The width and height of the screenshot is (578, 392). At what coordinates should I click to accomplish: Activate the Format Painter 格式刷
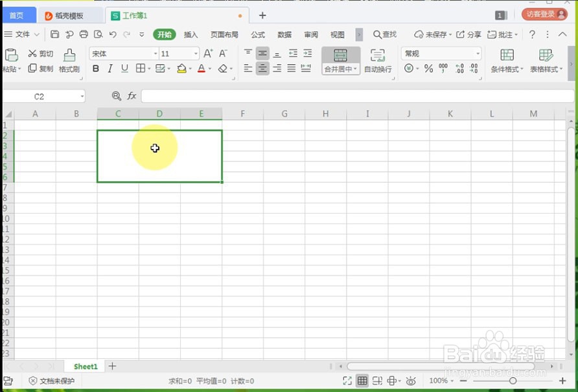tap(69, 61)
